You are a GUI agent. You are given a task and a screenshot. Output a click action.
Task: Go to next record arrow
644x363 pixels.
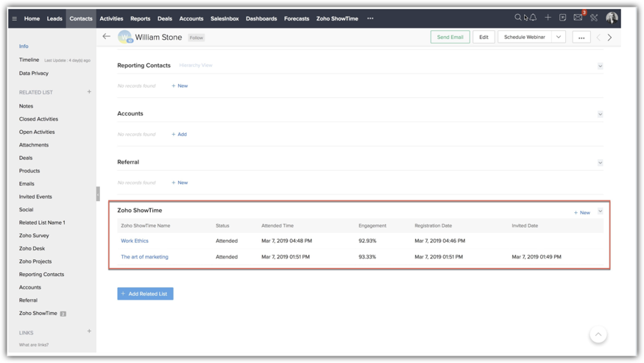(x=609, y=38)
